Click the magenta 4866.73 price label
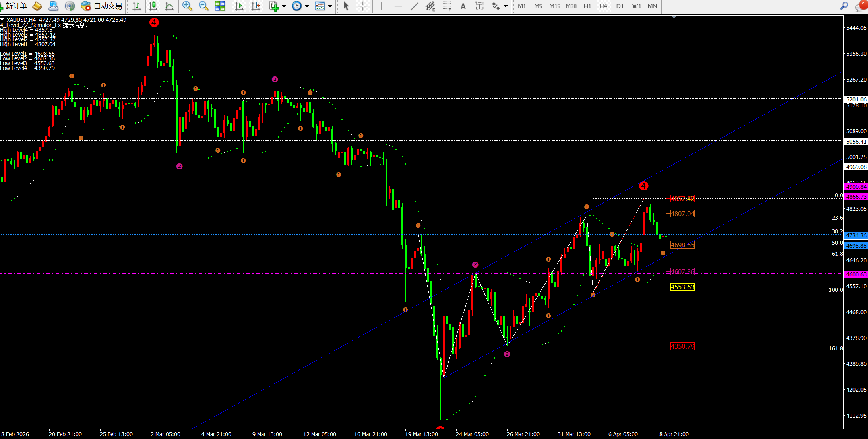The image size is (868, 439). 856,197
